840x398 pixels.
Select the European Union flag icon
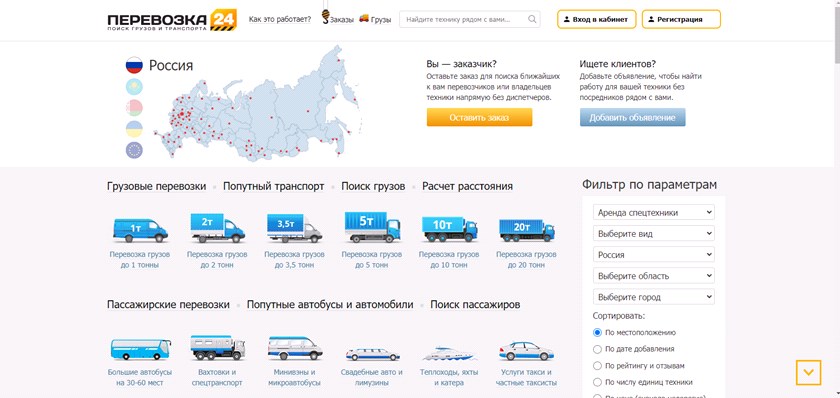(134, 150)
